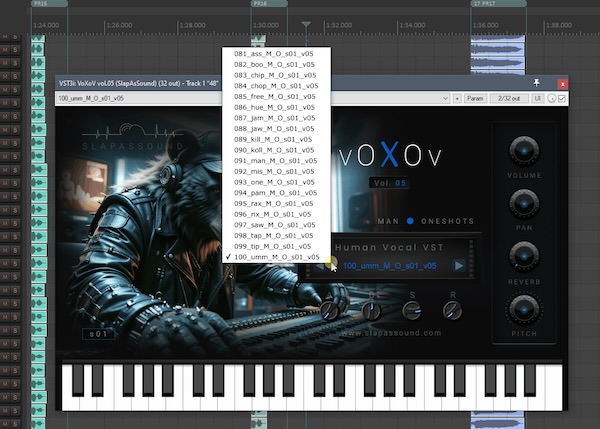Click the PR15 region marker

[49, 3]
